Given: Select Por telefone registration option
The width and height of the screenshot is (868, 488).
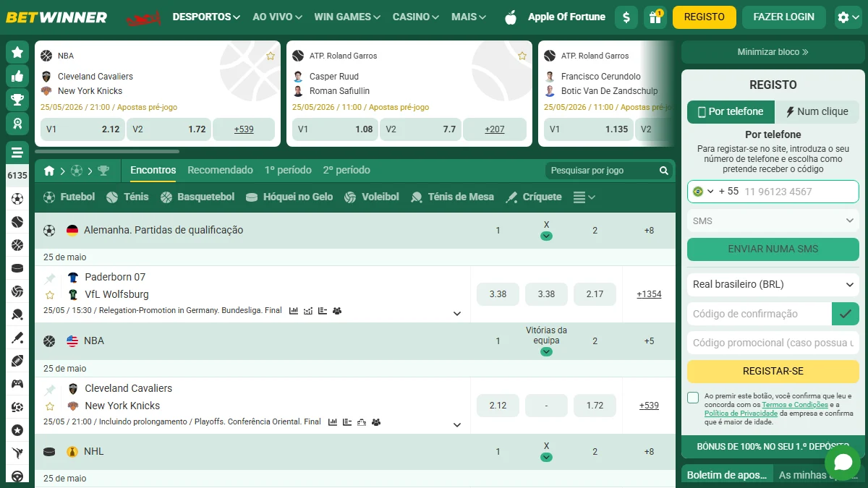Looking at the screenshot, I should tap(731, 112).
